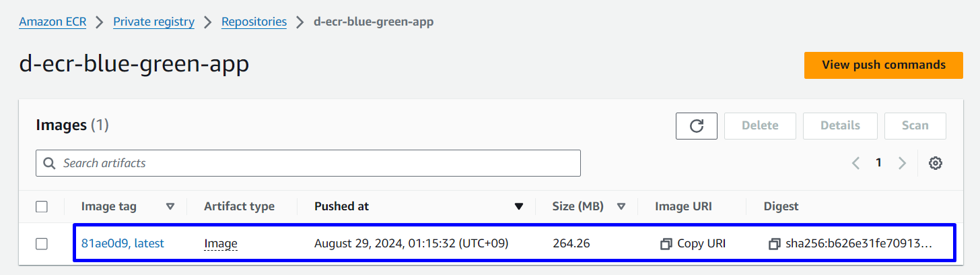The image size is (980, 275).
Task: Go to the next page arrow
Action: pos(903,163)
